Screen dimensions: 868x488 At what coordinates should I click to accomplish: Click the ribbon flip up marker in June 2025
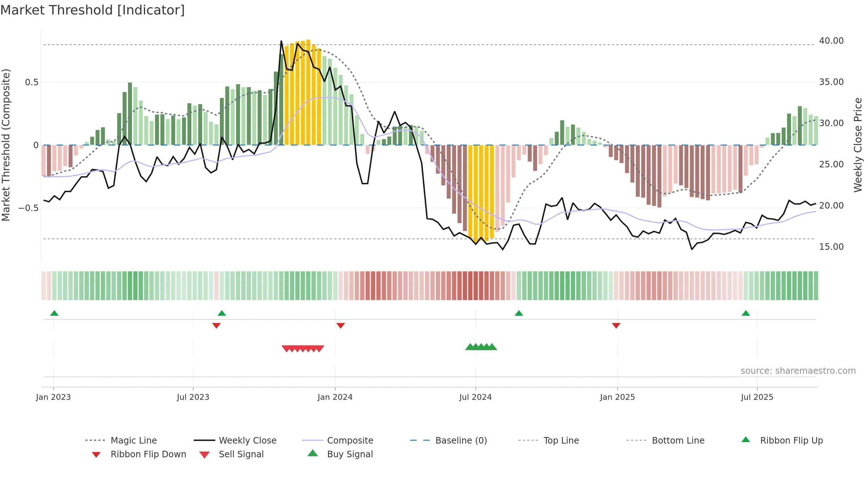(746, 313)
